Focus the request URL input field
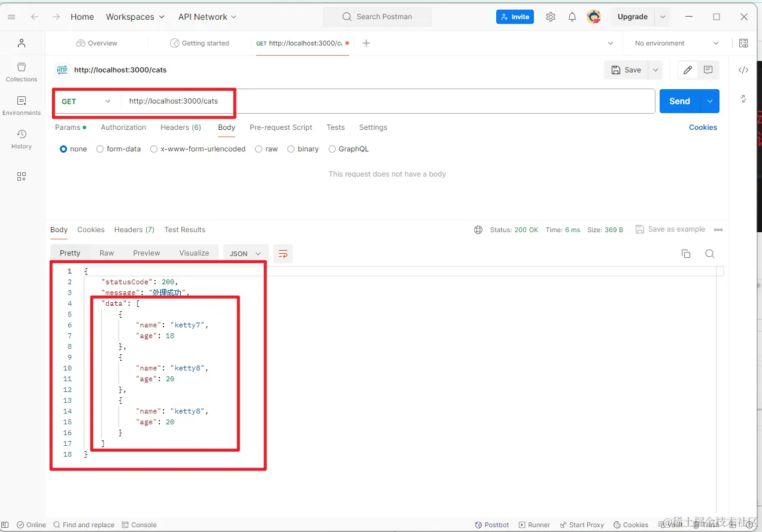 pyautogui.click(x=388, y=101)
